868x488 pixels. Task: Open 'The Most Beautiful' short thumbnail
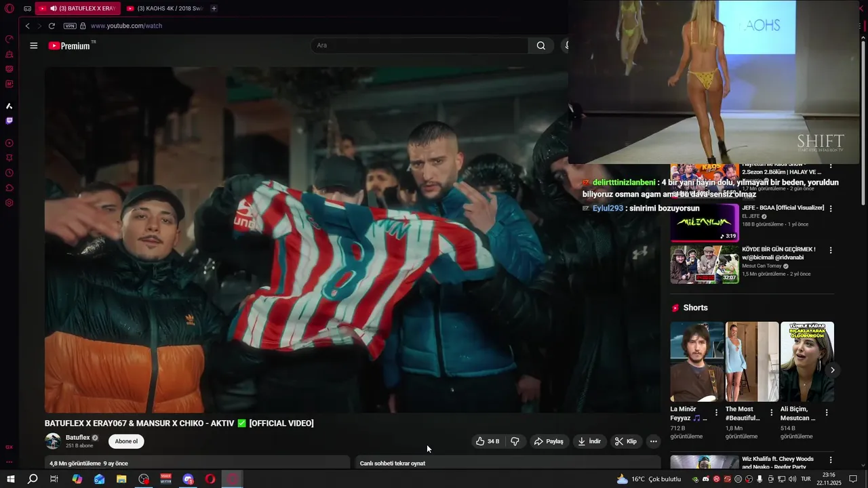752,362
